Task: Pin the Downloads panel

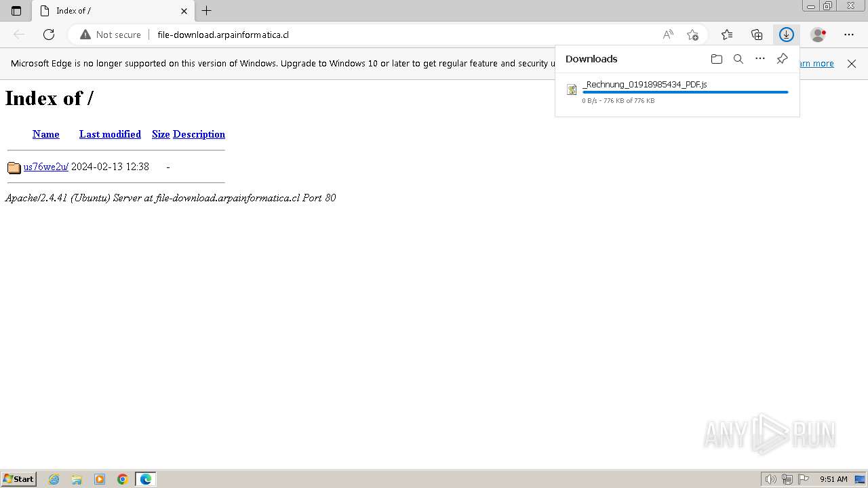Action: [x=782, y=59]
